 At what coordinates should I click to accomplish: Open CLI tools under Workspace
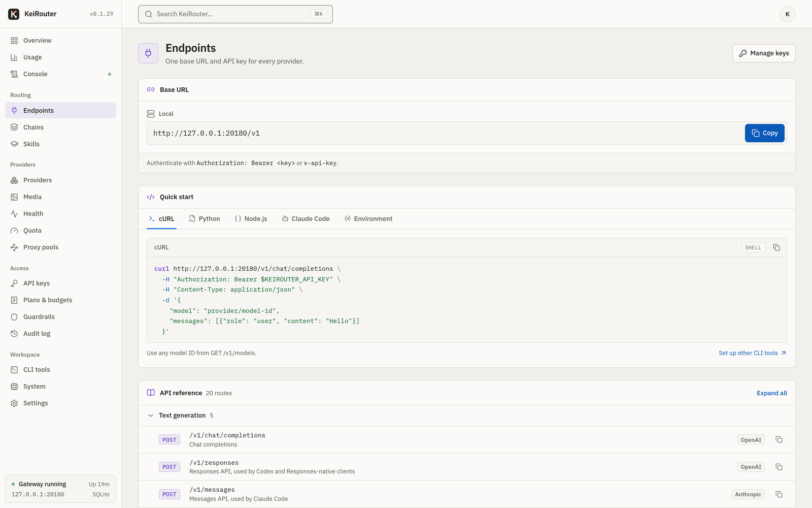click(x=60, y=370)
